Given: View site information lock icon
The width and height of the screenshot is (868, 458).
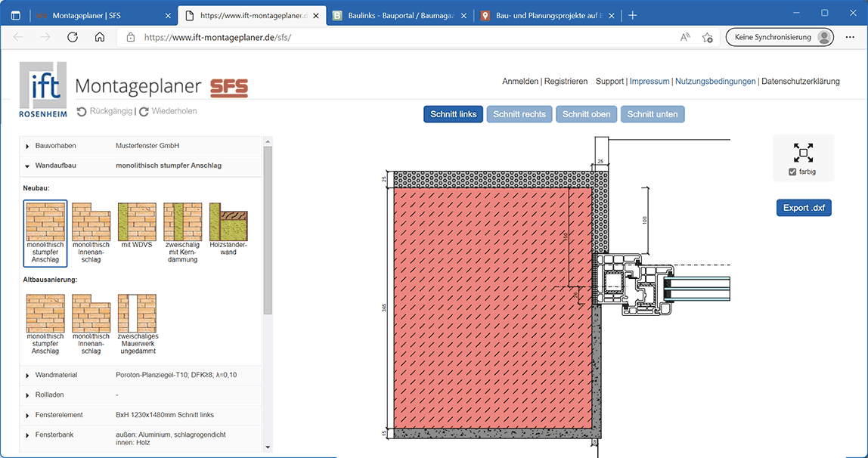Looking at the screenshot, I should [131, 38].
